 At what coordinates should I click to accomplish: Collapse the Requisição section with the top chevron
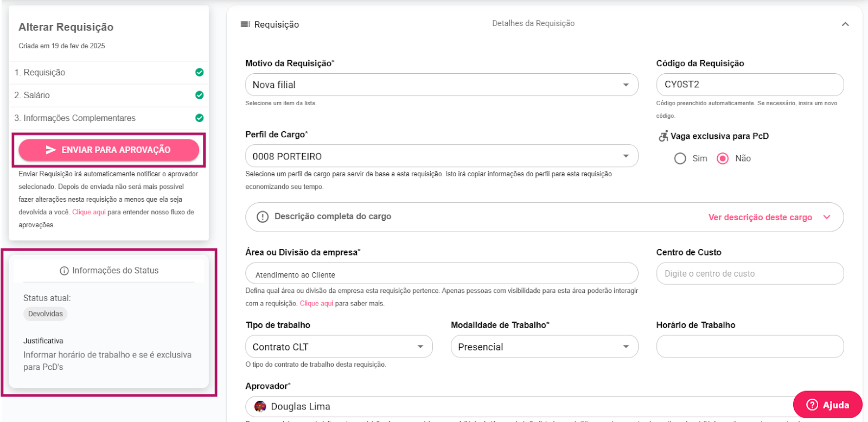coord(845,24)
